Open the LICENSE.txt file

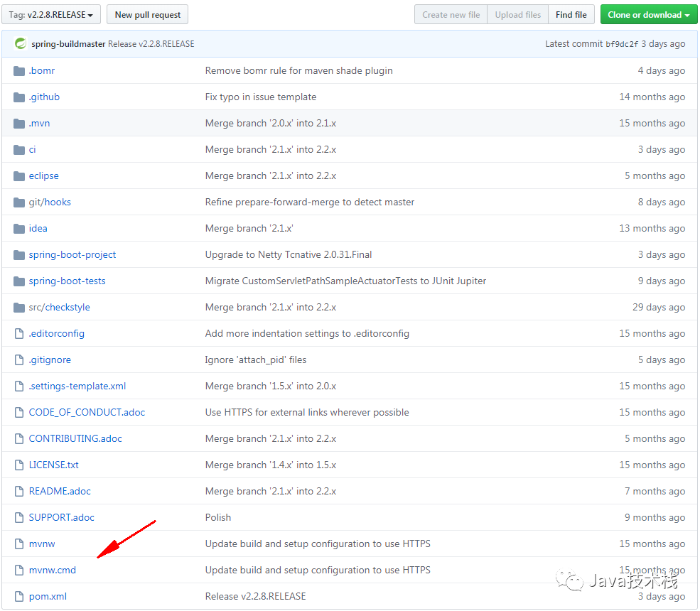pos(53,465)
